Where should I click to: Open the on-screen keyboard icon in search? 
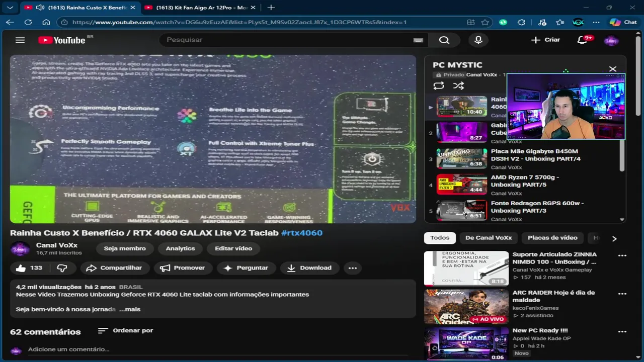418,40
